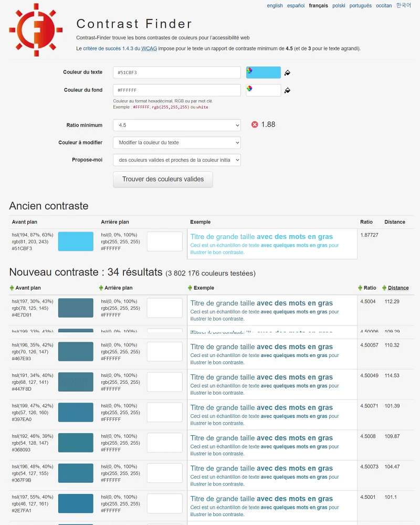
Task: Click distance value 101.39
Action: pyautogui.click(x=392, y=406)
